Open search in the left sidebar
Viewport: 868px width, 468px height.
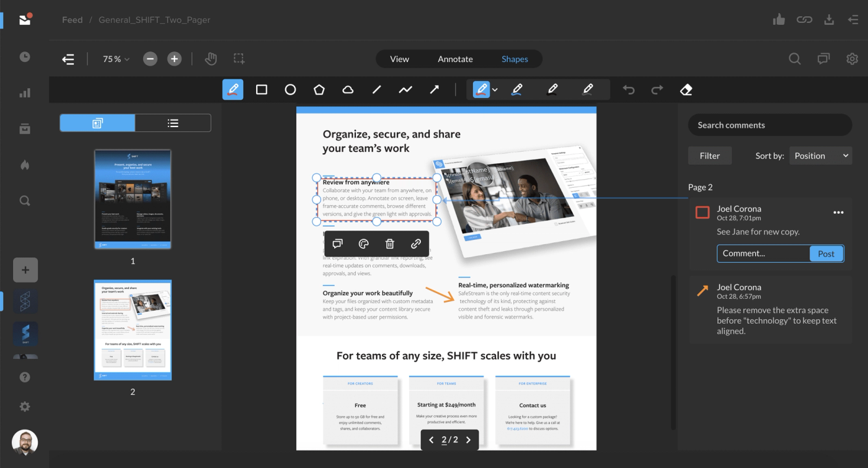point(25,201)
